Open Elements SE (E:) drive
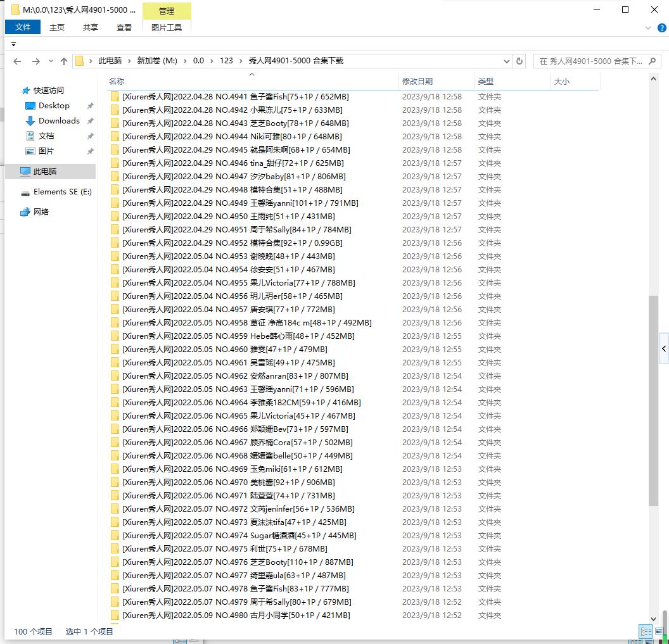 pyautogui.click(x=62, y=192)
